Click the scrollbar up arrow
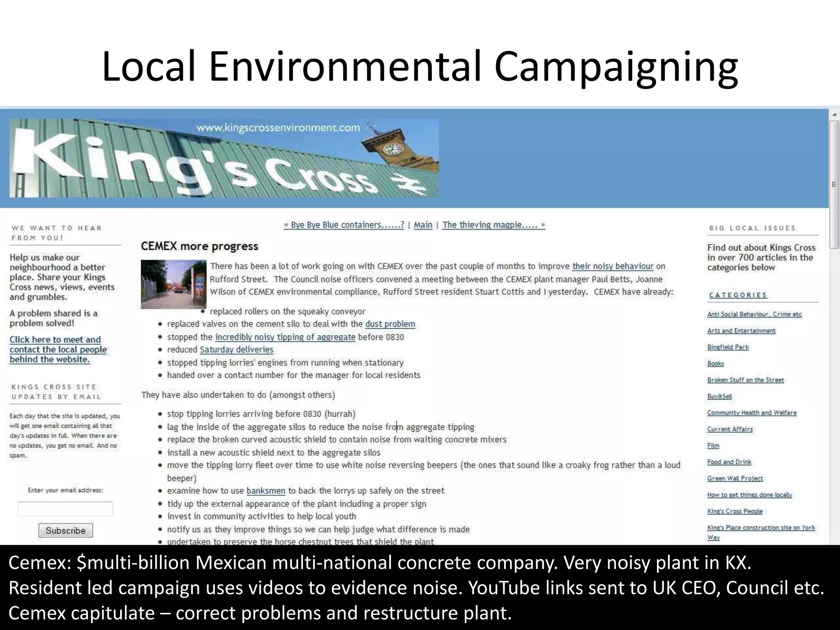 tap(834, 115)
